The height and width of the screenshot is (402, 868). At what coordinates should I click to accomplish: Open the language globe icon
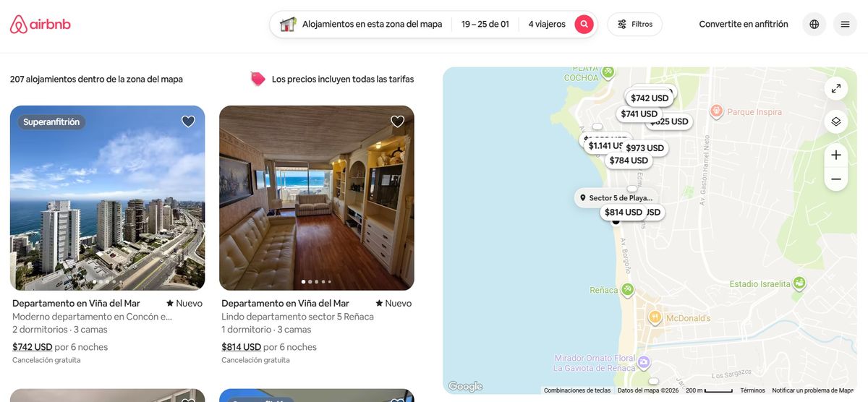(x=814, y=24)
